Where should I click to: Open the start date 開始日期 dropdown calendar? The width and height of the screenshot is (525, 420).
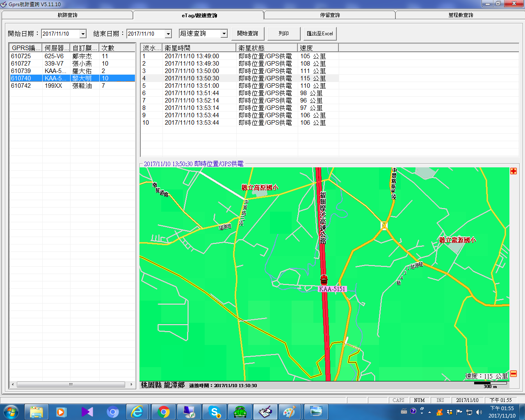tap(83, 34)
